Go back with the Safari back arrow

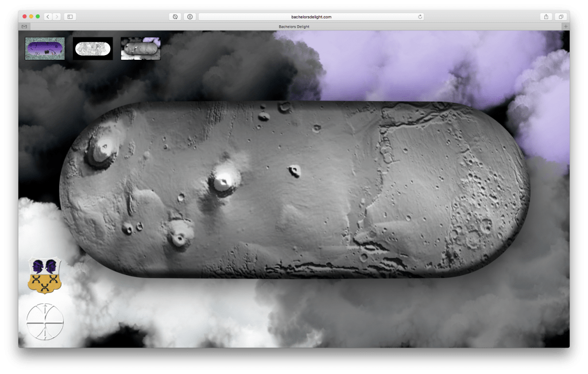click(48, 17)
